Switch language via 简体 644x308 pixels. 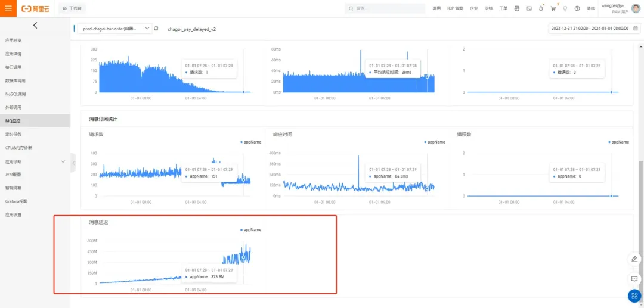tap(590, 8)
